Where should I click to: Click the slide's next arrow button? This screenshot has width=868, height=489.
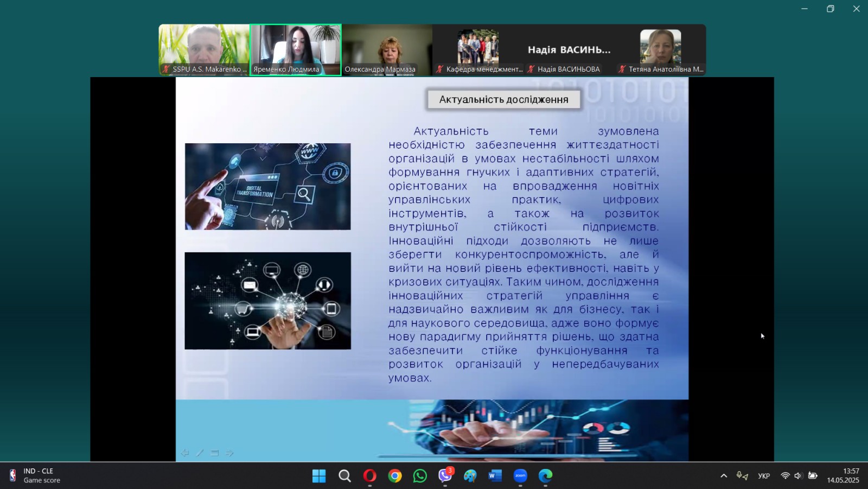229,453
